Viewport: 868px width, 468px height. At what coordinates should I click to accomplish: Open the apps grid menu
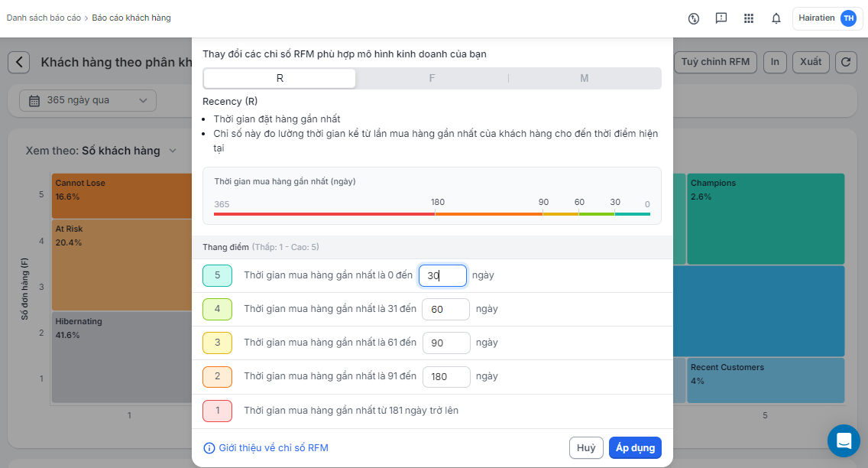pos(749,18)
